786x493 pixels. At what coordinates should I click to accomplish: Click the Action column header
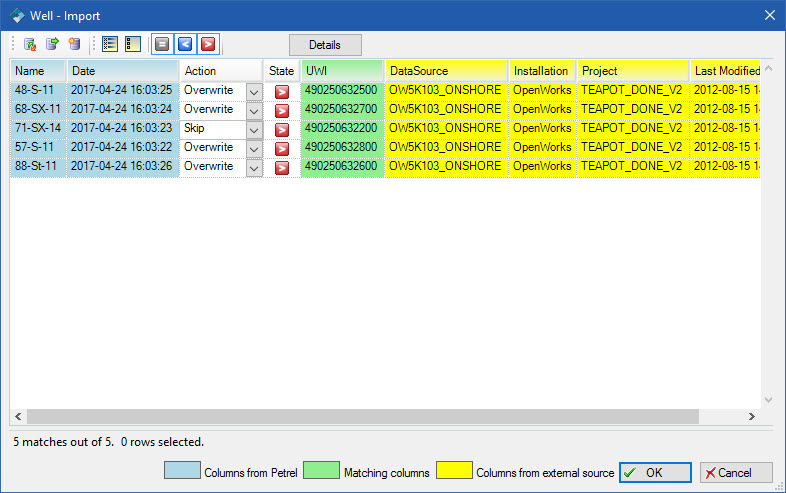click(221, 71)
